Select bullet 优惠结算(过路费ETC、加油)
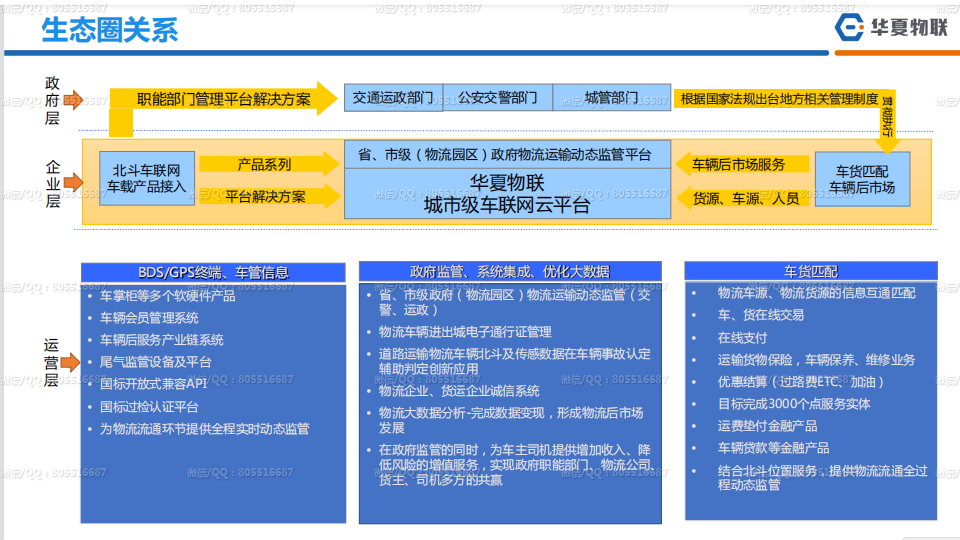Screen dimensions: 960x540 (801, 381)
